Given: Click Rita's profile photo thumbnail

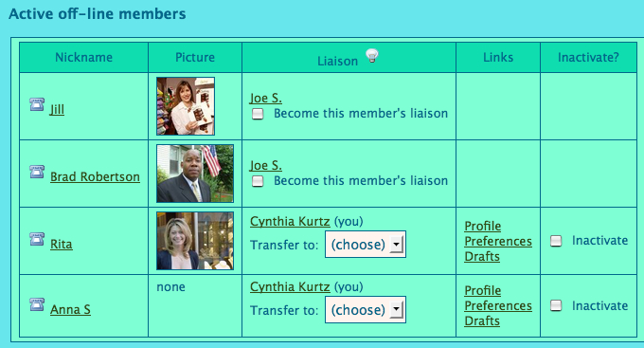Looking at the screenshot, I should (x=195, y=241).
